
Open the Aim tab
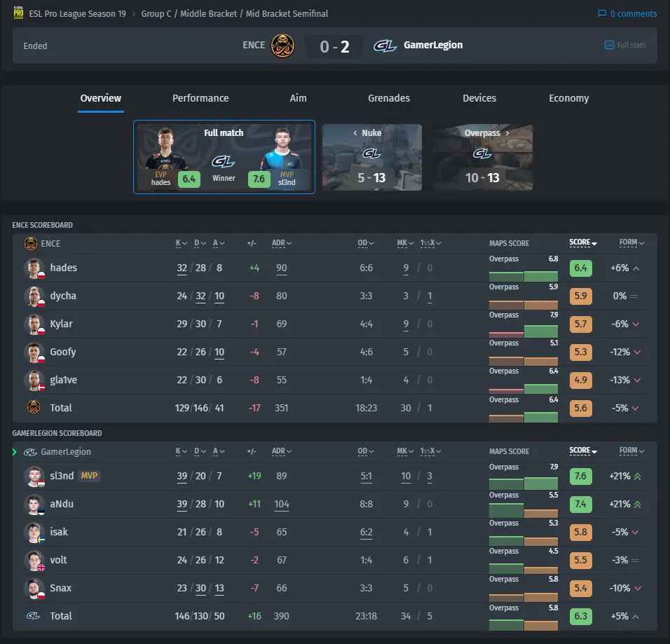(299, 98)
